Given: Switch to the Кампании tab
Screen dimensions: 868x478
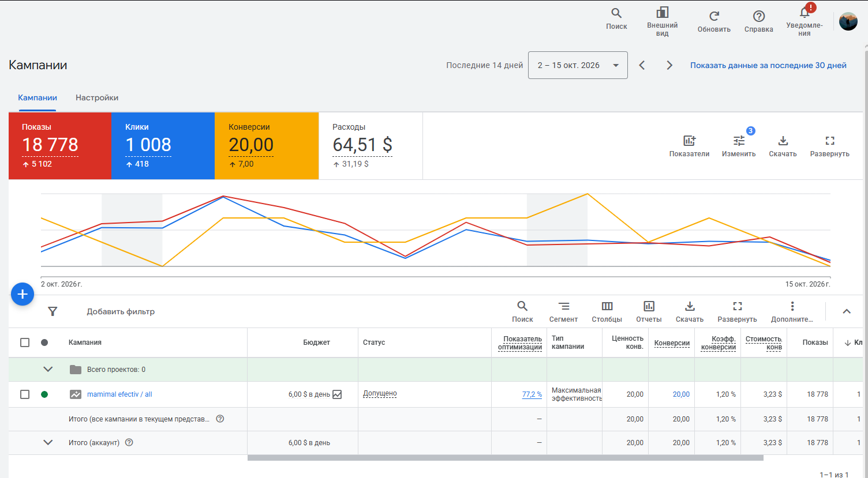Looking at the screenshot, I should (38, 97).
